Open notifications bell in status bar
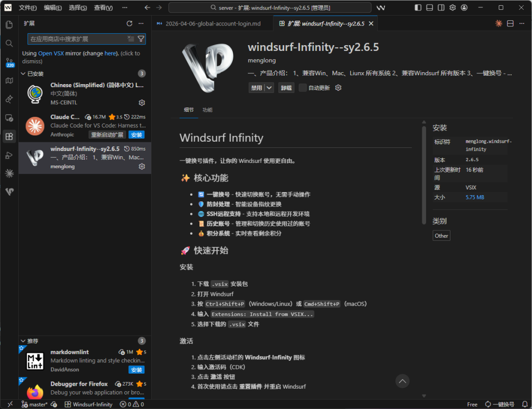This screenshot has width=532, height=409. tap(525, 404)
